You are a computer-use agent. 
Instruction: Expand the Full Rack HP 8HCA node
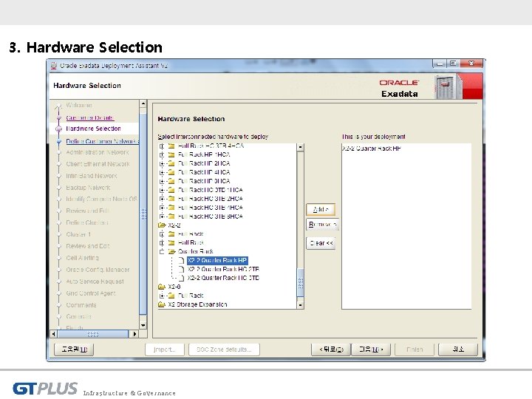pyautogui.click(x=162, y=181)
